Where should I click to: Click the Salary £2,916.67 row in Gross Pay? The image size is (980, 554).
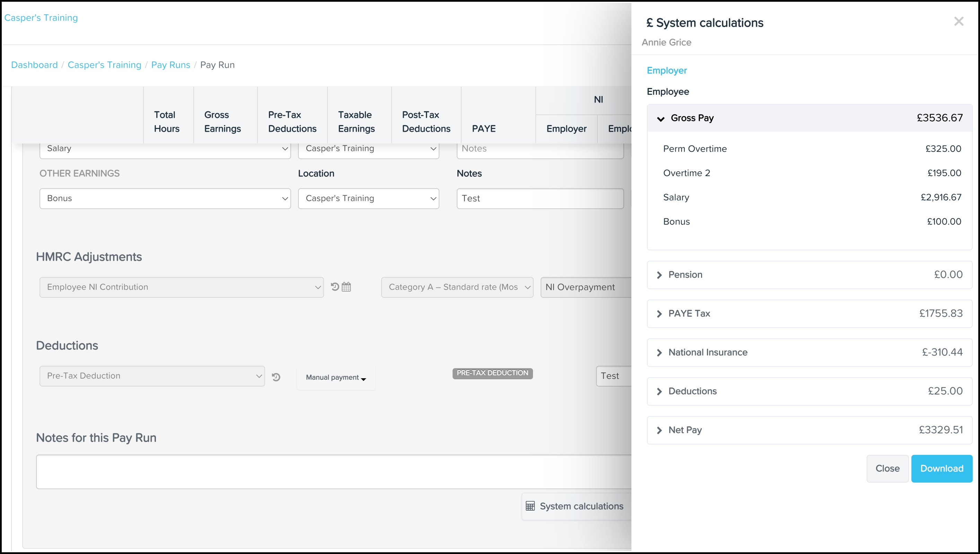point(812,198)
